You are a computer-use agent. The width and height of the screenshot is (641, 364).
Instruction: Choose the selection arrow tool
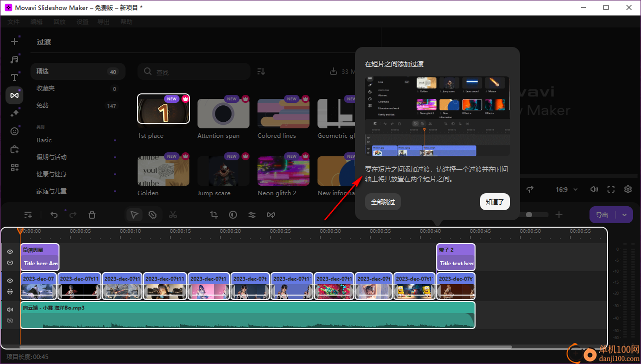(134, 215)
